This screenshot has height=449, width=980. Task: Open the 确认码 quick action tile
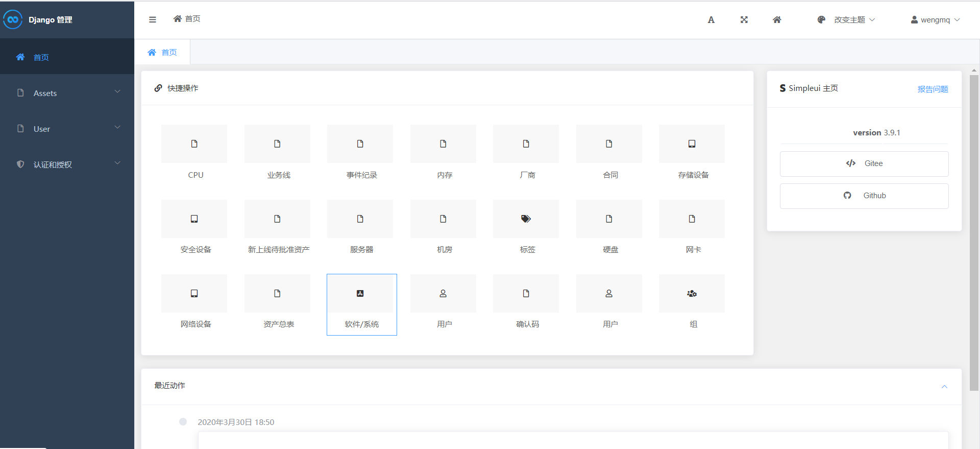click(x=526, y=304)
